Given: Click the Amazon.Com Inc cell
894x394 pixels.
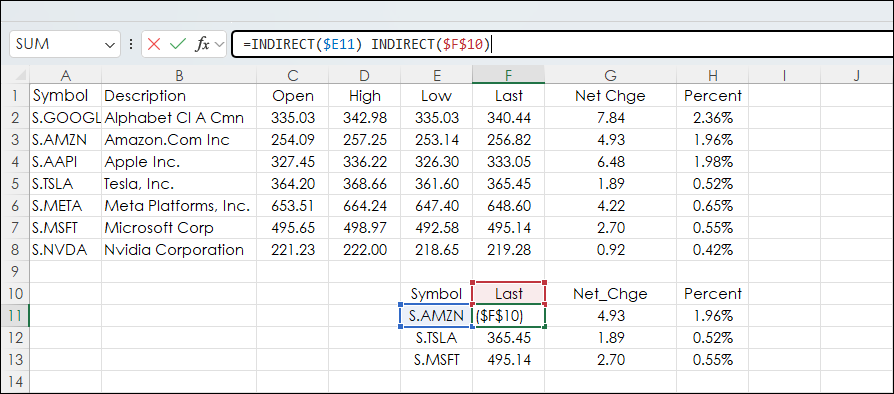Looking at the screenshot, I should 179,140.
